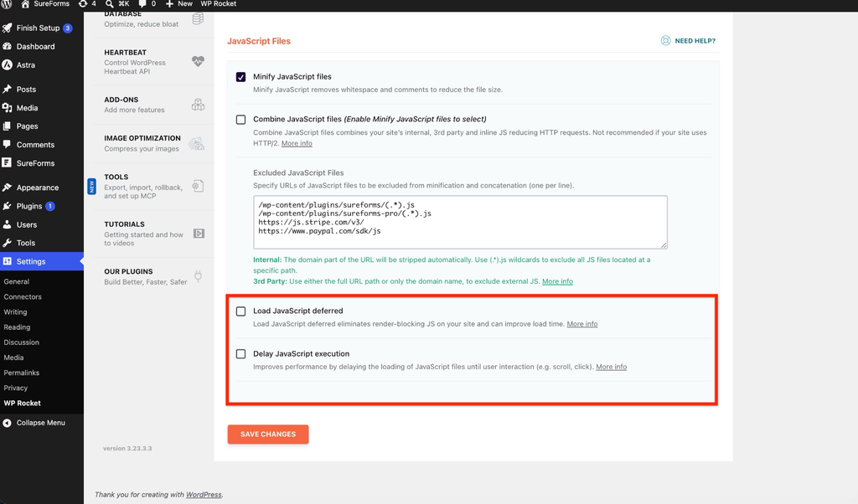Click the Image Optimization icon
This screenshot has width=858, height=504.
click(196, 144)
